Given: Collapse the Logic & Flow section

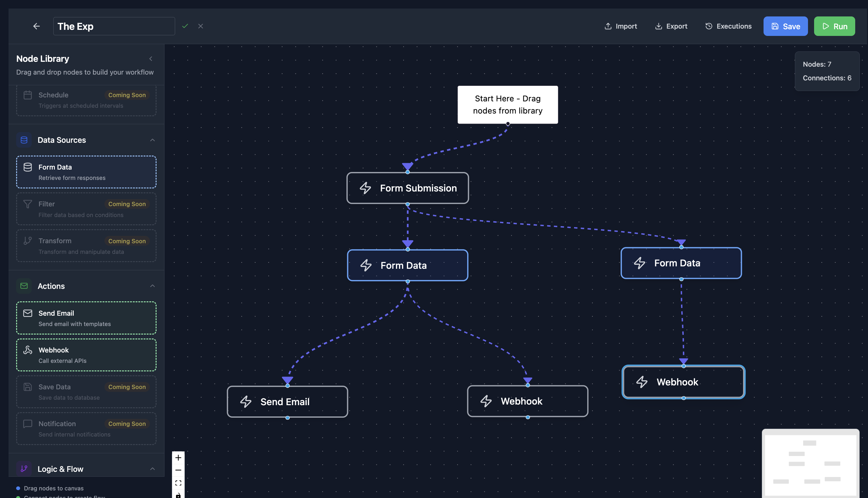Looking at the screenshot, I should click(153, 468).
